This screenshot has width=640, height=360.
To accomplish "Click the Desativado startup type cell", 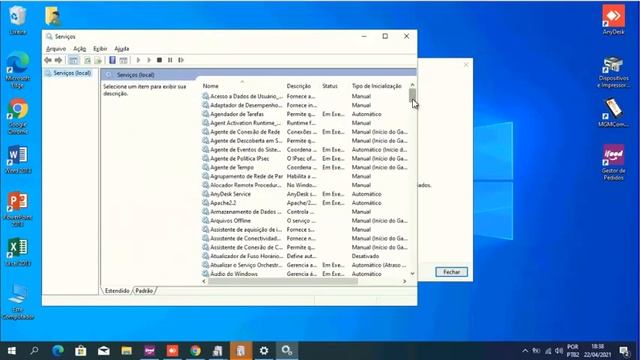I will [365, 256].
